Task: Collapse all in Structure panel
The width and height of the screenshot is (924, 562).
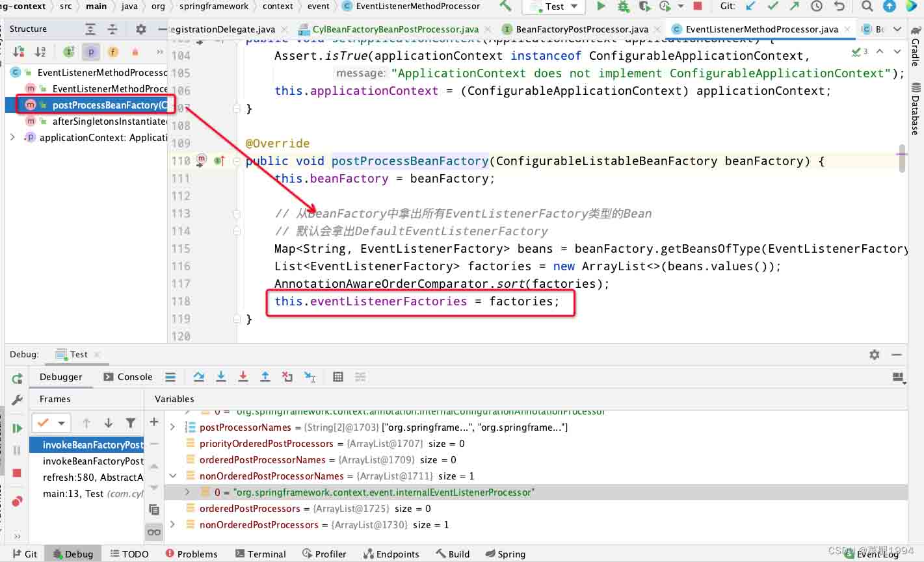Action: 112,29
